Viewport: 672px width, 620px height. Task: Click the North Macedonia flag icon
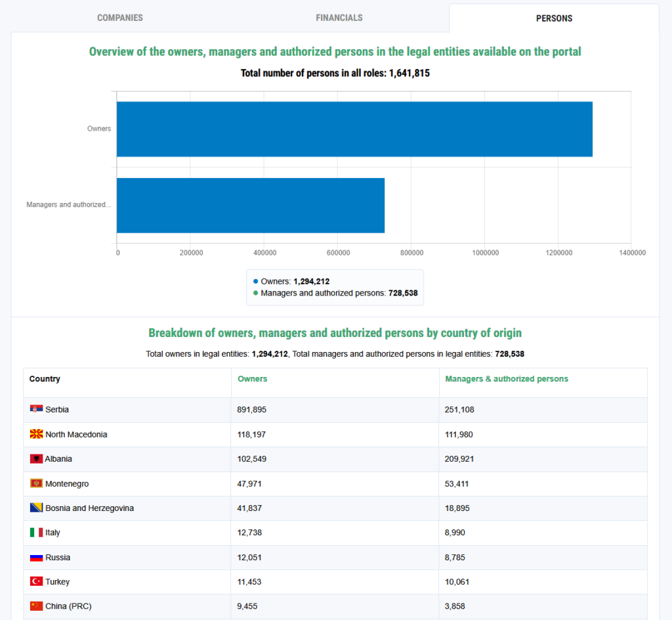36,434
